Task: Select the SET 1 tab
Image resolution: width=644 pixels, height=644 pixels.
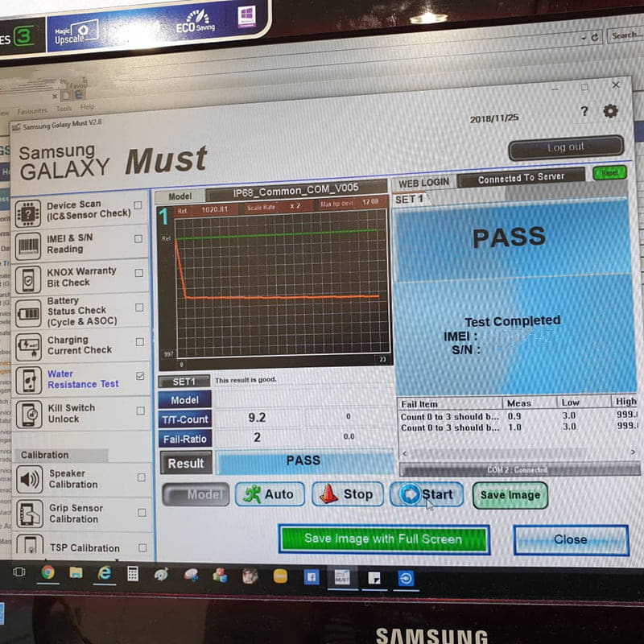Action: [409, 200]
